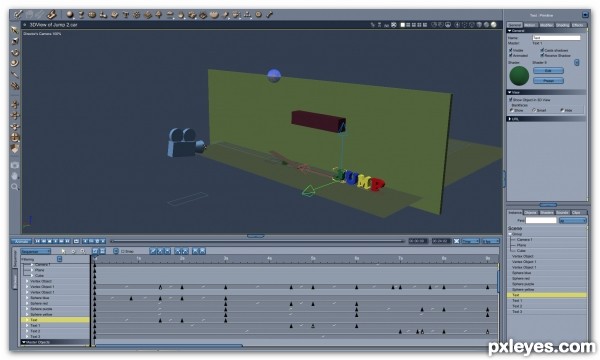Click the tree plant tool icon
The height and width of the screenshot is (360, 600).
tap(158, 15)
